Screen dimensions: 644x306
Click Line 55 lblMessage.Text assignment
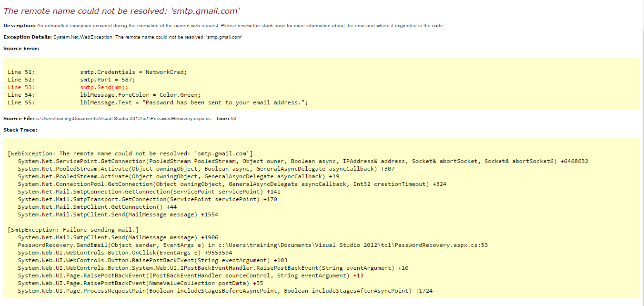point(158,102)
